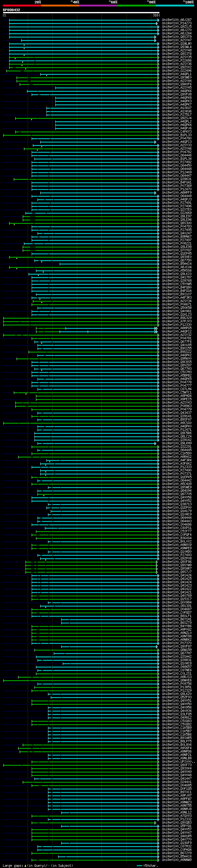Screen dimensions: 197x868
Task: Select the UniRef100_P22686 hit label
Action: [x=177, y=61]
